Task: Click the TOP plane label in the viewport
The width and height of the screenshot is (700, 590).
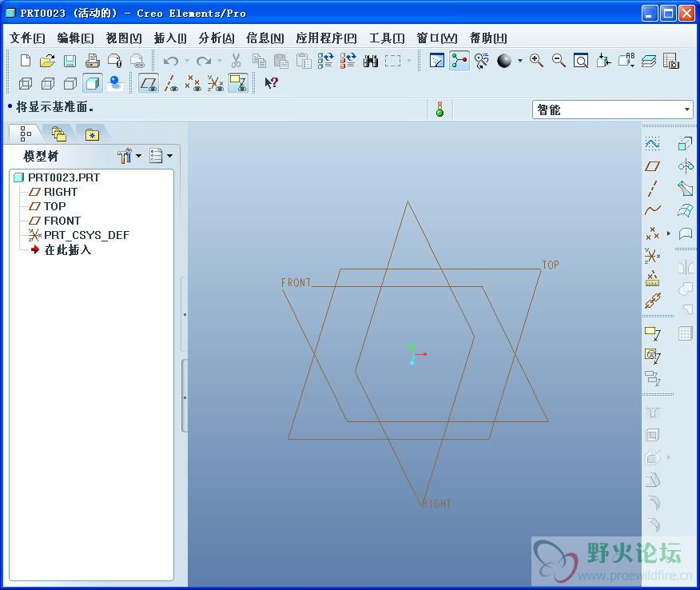Action: pyautogui.click(x=551, y=265)
